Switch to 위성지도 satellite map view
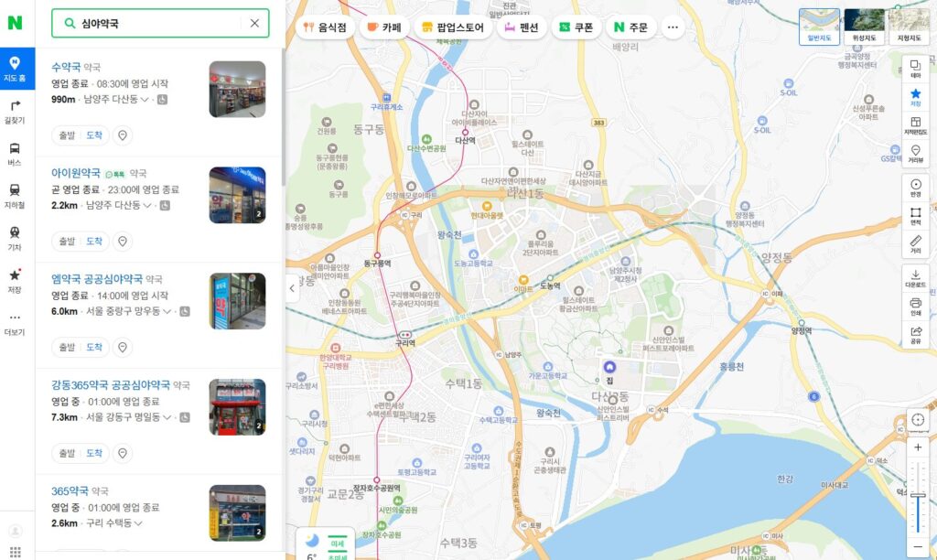 864,25
